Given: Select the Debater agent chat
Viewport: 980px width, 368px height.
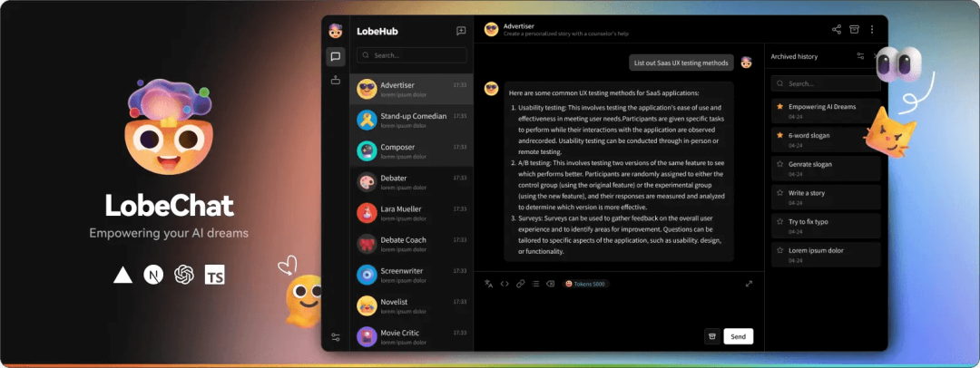Looking at the screenshot, I should click(411, 182).
